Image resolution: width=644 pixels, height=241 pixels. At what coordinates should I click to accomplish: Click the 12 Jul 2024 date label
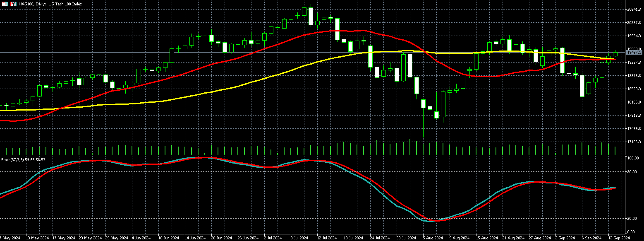(327, 238)
